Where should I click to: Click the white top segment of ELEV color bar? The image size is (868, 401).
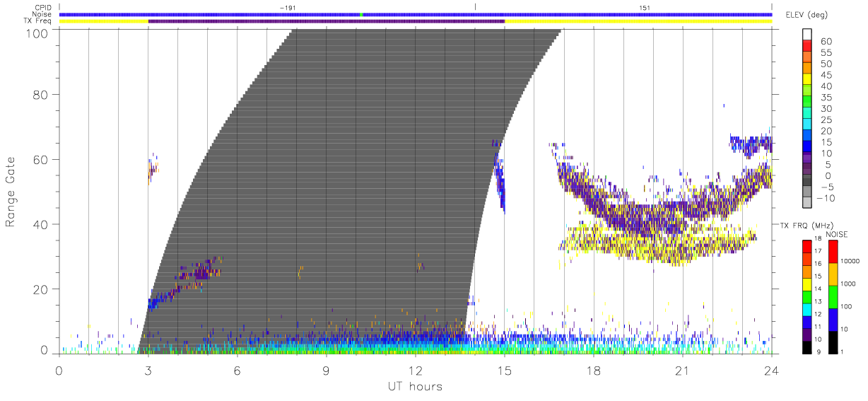pos(807,35)
